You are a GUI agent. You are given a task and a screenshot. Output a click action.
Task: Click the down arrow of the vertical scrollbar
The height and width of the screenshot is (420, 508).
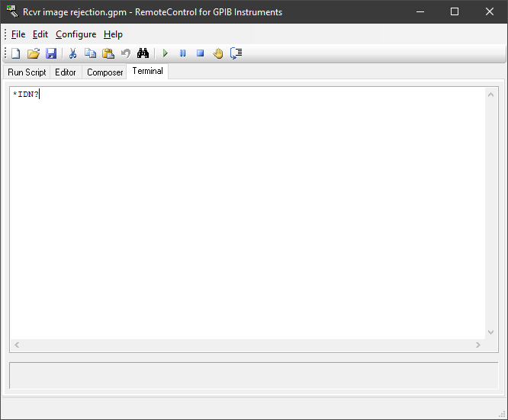coord(490,332)
